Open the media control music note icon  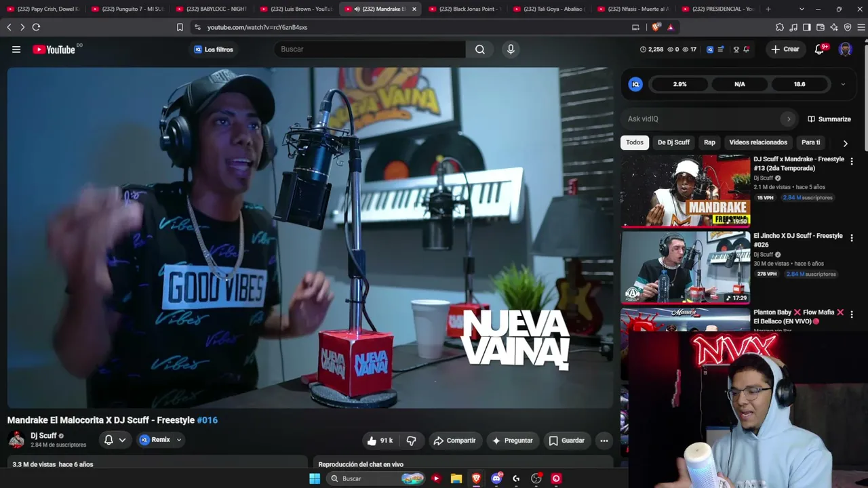793,27
